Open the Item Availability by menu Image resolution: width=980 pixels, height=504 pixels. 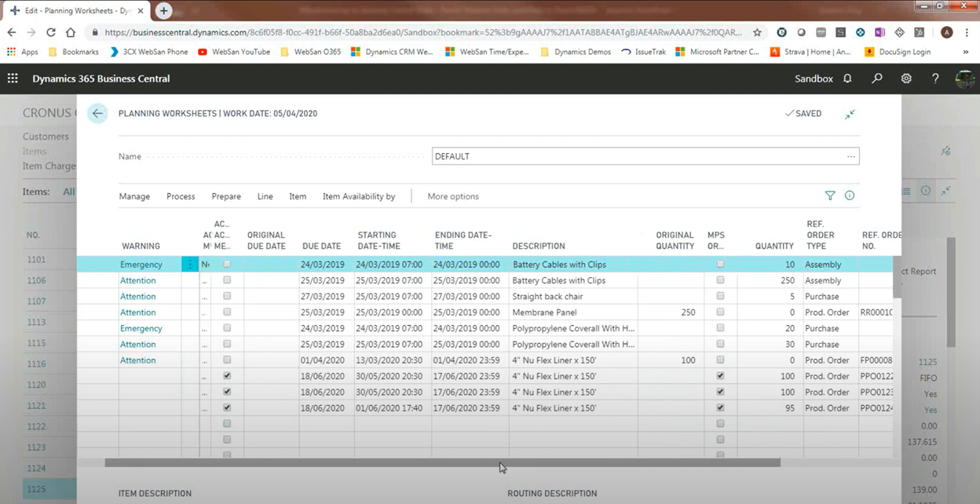click(359, 196)
